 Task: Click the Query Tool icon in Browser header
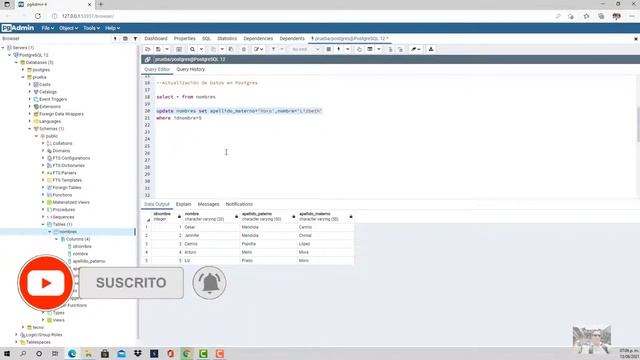click(x=115, y=38)
